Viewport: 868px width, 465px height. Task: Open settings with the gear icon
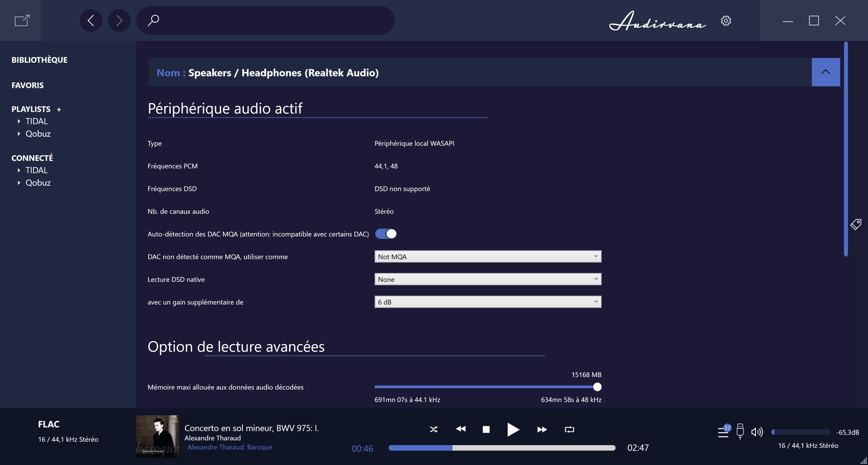tap(726, 21)
